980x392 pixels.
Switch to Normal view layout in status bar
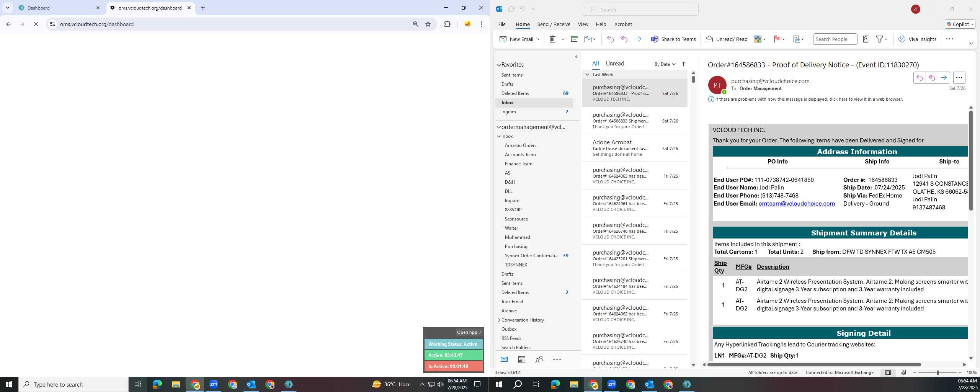888,372
